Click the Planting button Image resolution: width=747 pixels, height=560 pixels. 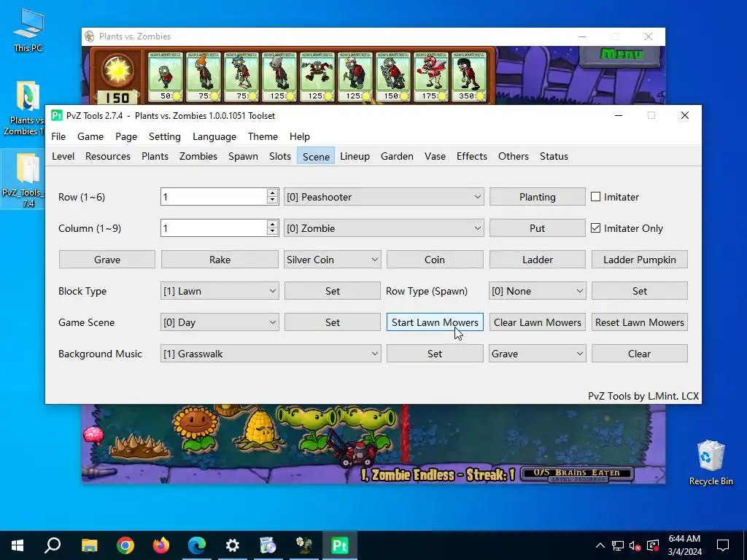[538, 197]
